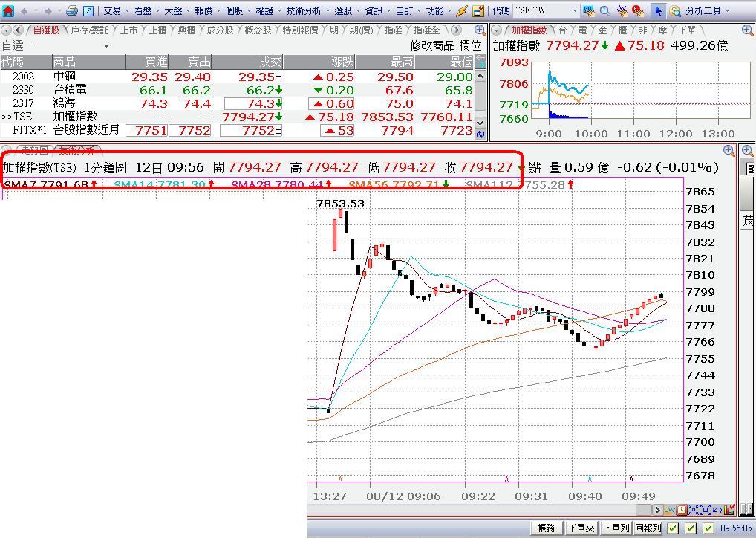Click the 修改商品 button

[x=432, y=46]
